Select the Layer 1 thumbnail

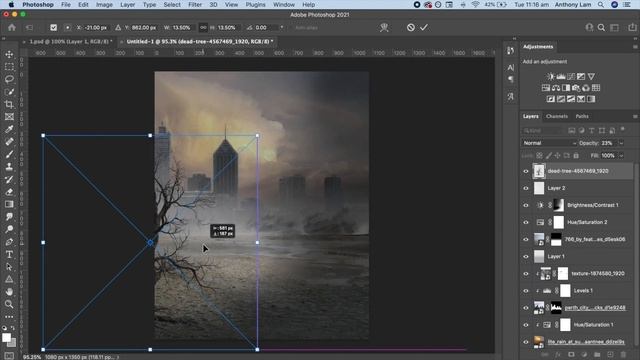[539, 257]
